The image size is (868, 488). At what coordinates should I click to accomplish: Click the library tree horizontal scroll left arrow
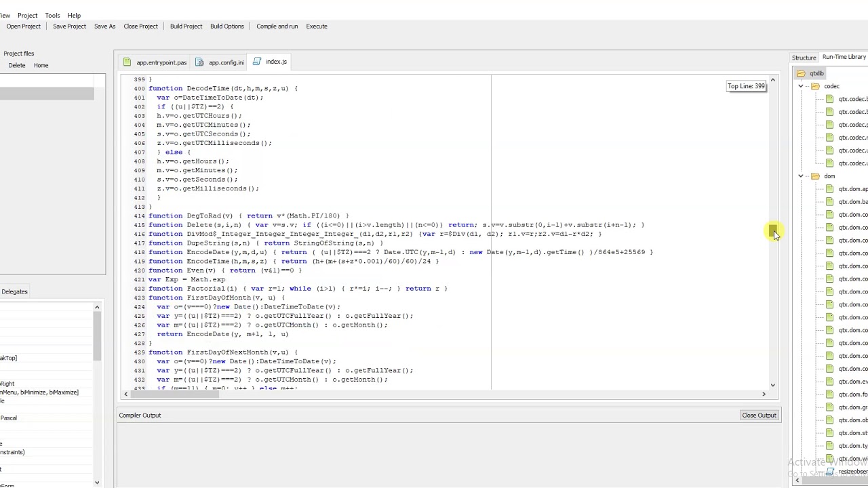797,481
